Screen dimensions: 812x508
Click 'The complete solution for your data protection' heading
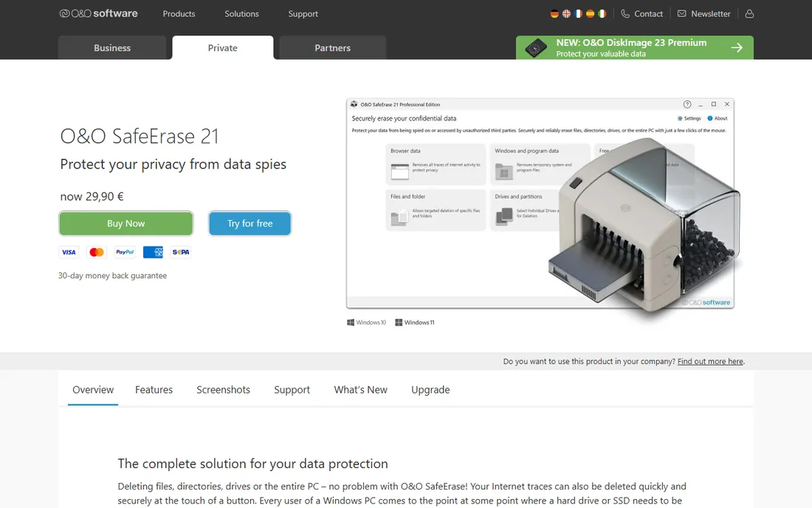pyautogui.click(x=252, y=464)
